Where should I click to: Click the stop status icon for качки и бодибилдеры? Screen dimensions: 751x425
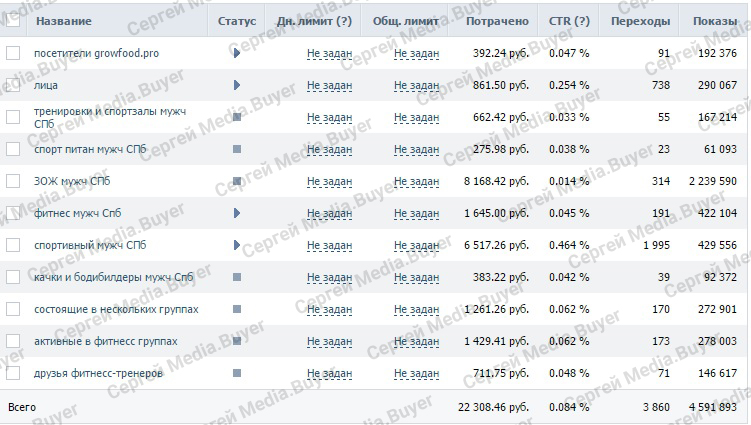237,277
